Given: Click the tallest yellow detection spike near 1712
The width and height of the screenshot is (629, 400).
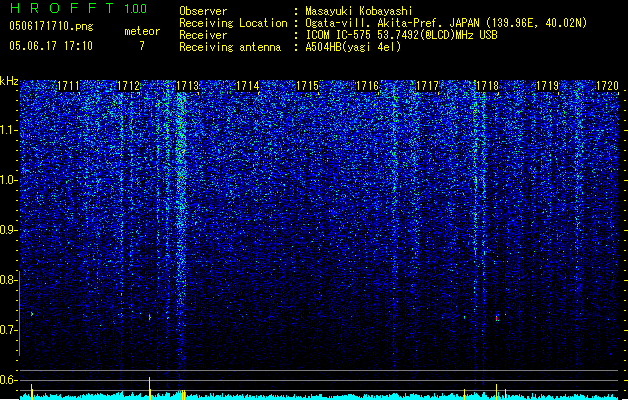Looking at the screenshot, I should 150,388.
